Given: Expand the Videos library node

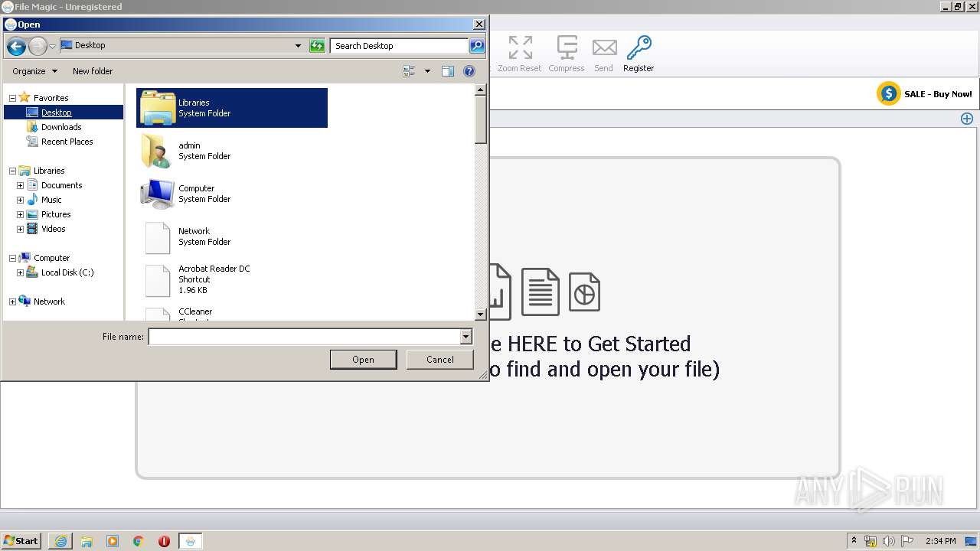Looking at the screenshot, I should pos(21,229).
